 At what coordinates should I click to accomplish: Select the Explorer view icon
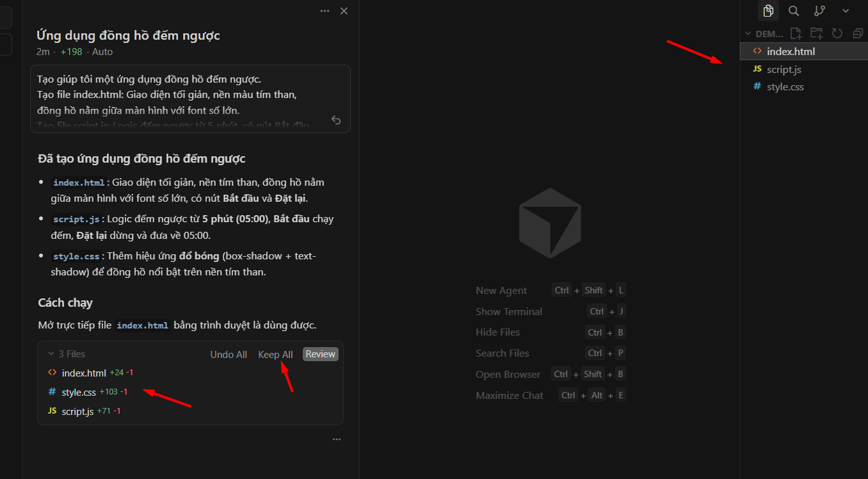pos(768,11)
